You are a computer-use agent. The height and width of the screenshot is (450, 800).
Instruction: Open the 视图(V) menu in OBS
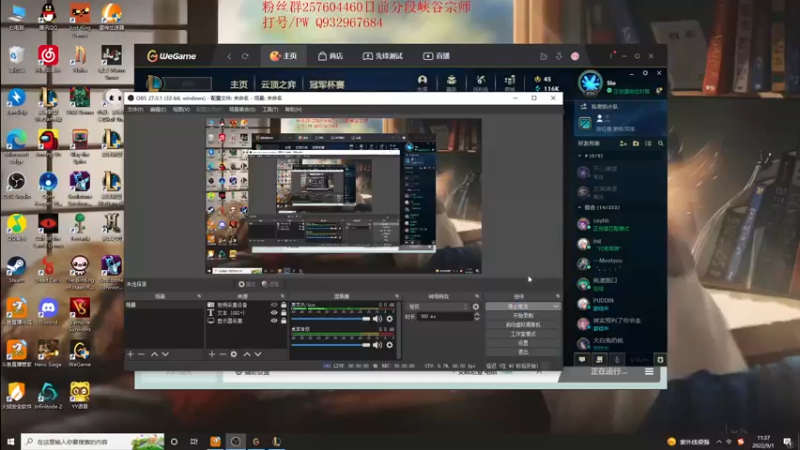pyautogui.click(x=181, y=110)
